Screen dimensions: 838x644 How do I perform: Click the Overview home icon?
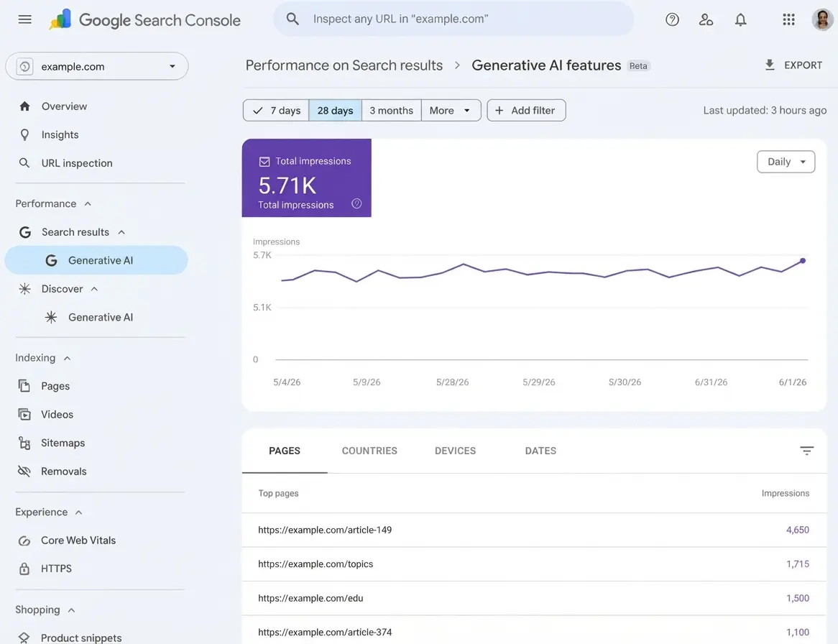tap(24, 106)
